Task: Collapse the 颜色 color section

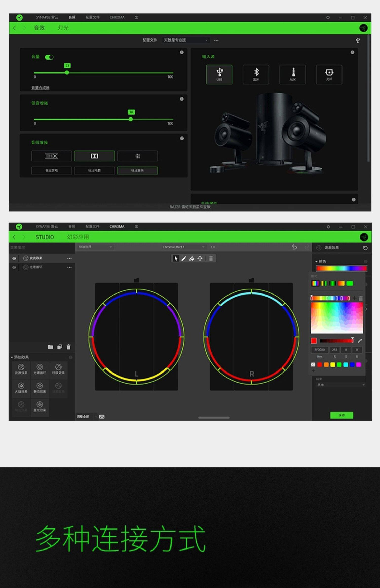Action: [x=316, y=261]
